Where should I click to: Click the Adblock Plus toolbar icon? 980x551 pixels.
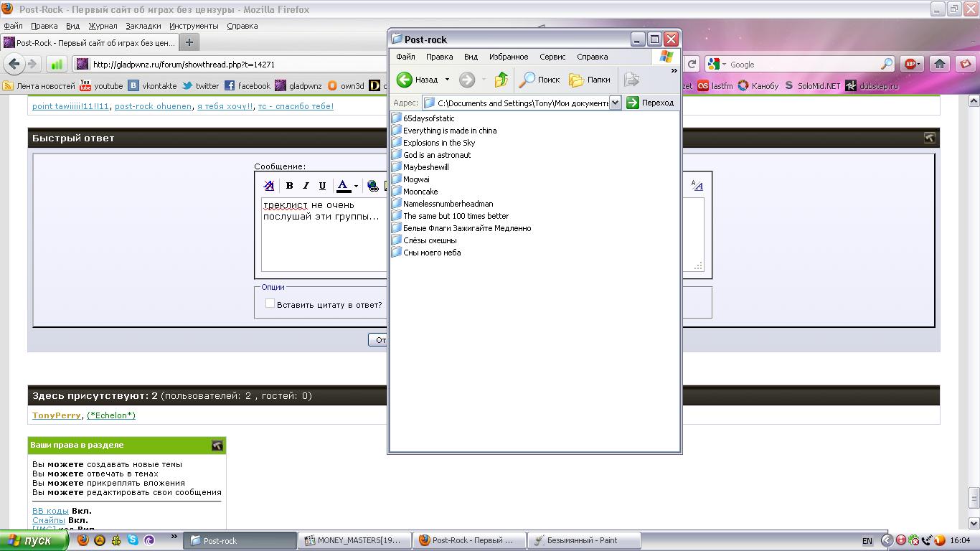point(911,64)
